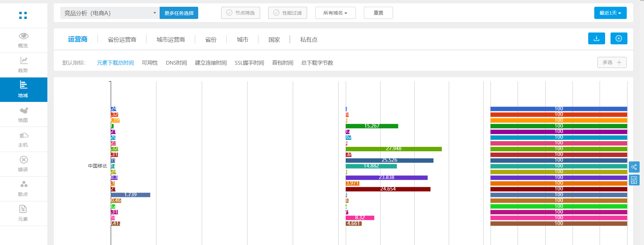Screen dimensions: 644x245
Task: Open the 地图 map view icon
Action: click(23, 111)
